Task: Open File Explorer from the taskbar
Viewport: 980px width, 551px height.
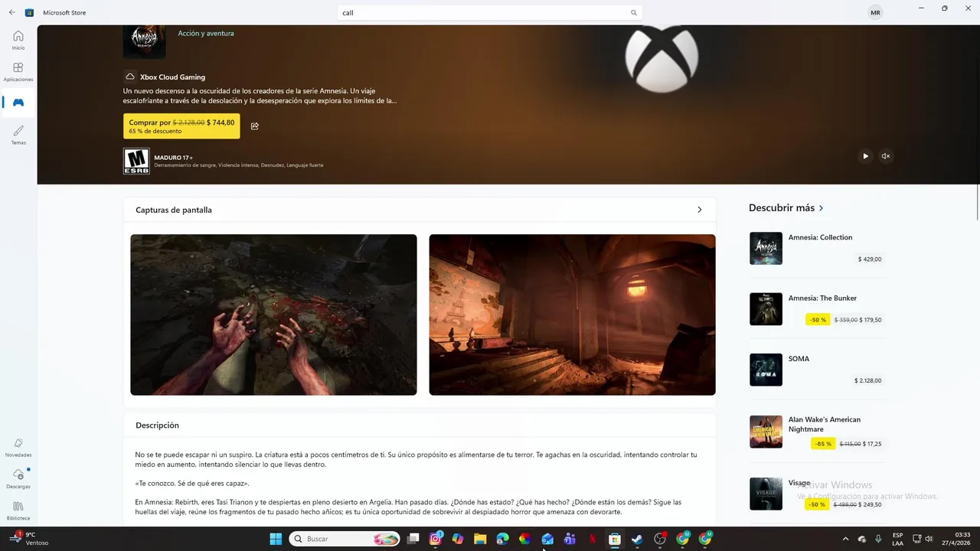Action: (x=480, y=539)
